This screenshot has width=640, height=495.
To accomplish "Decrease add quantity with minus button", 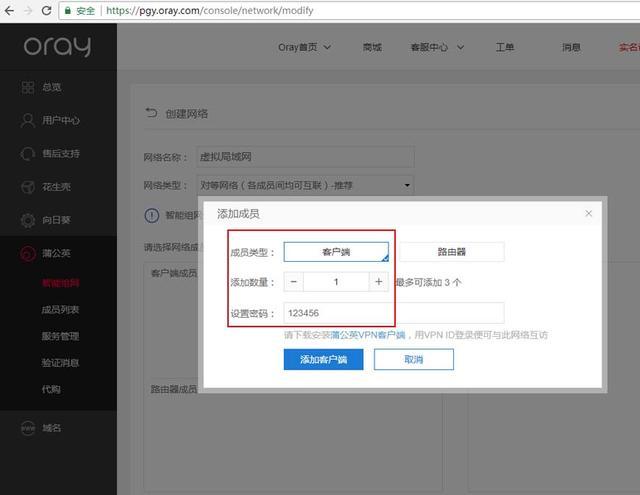I will pyautogui.click(x=293, y=282).
